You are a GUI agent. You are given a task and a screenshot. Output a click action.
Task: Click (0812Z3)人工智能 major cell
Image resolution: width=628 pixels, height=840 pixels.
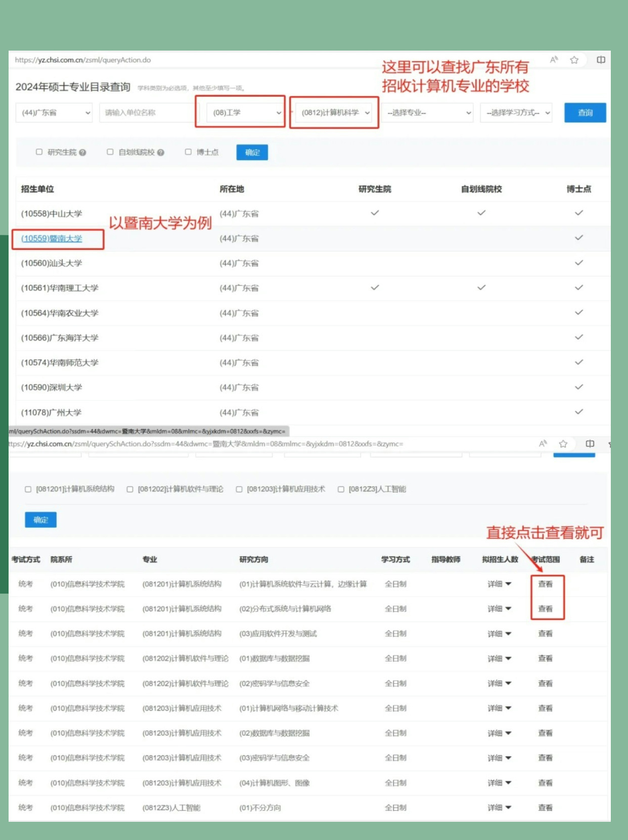tap(171, 808)
